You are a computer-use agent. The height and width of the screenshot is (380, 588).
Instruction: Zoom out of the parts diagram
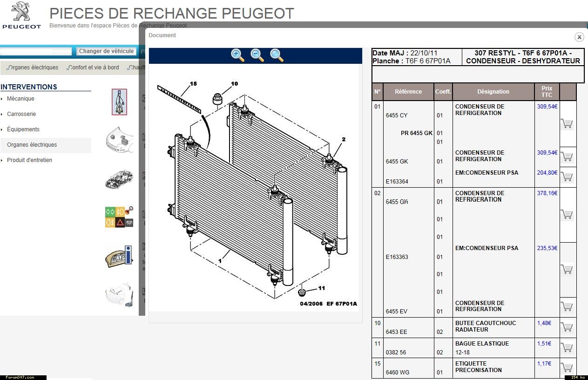257,55
